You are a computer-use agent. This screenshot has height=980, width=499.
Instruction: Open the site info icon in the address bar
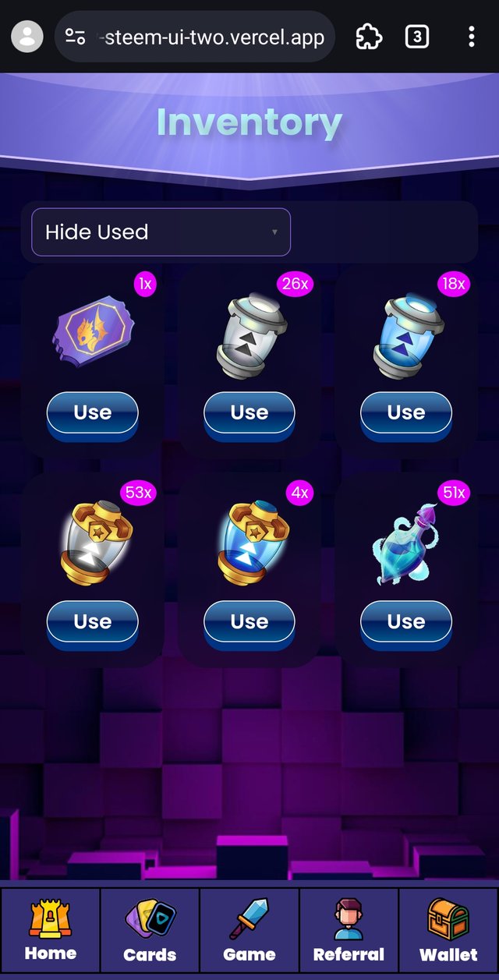pos(76,37)
